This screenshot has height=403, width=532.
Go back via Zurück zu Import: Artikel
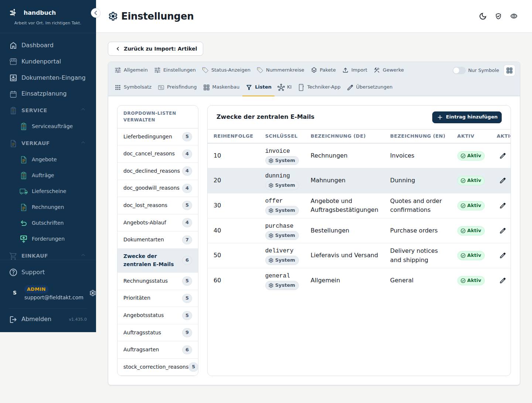[156, 49]
